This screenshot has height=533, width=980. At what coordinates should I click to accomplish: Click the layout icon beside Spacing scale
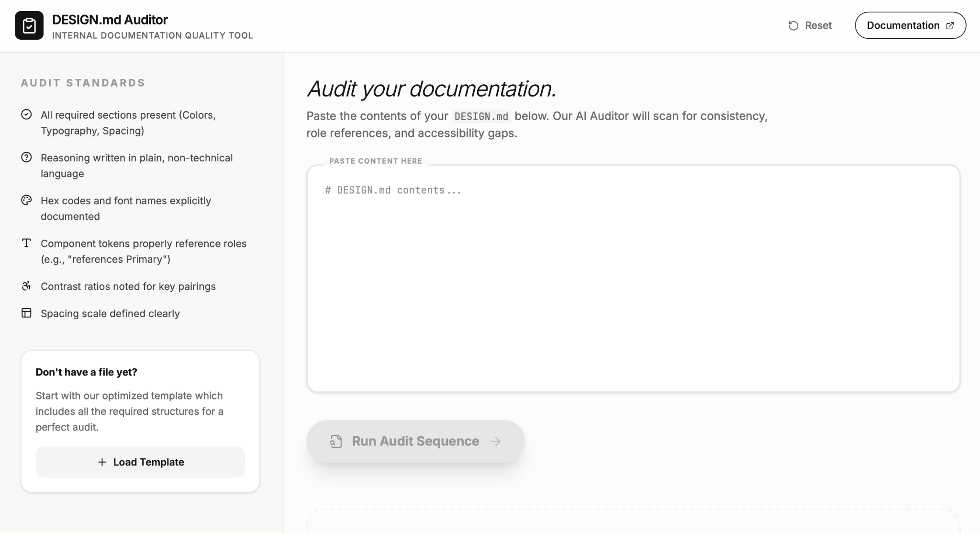26,313
